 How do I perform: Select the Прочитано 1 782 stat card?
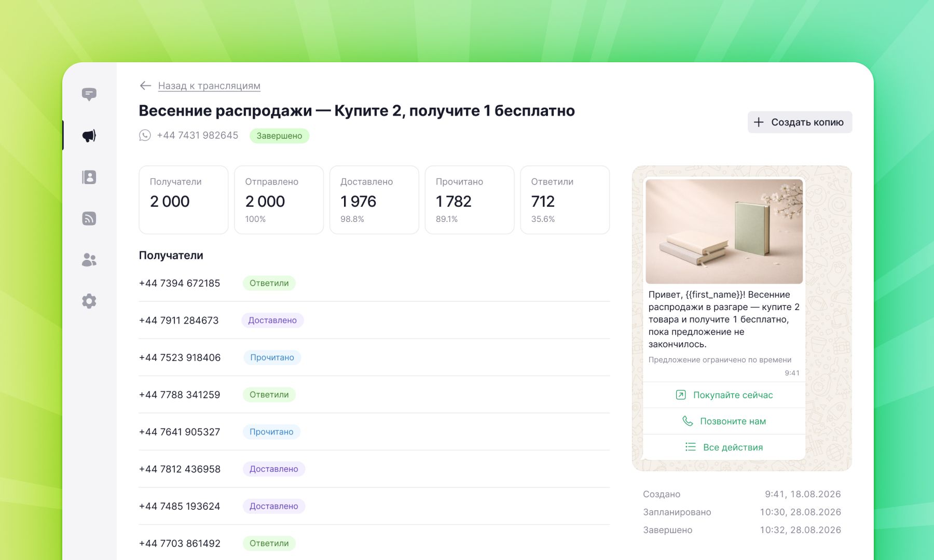pyautogui.click(x=470, y=200)
